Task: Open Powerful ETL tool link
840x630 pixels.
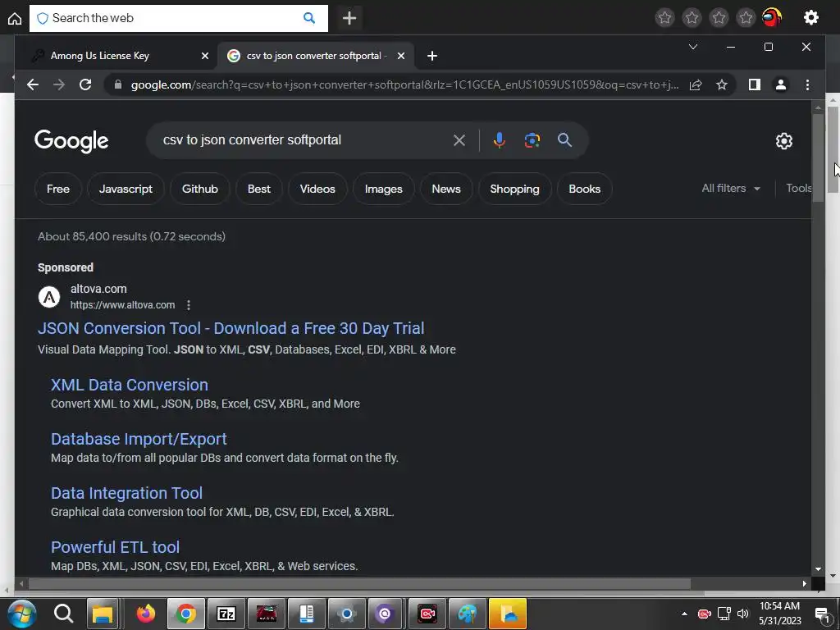Action: [x=115, y=547]
